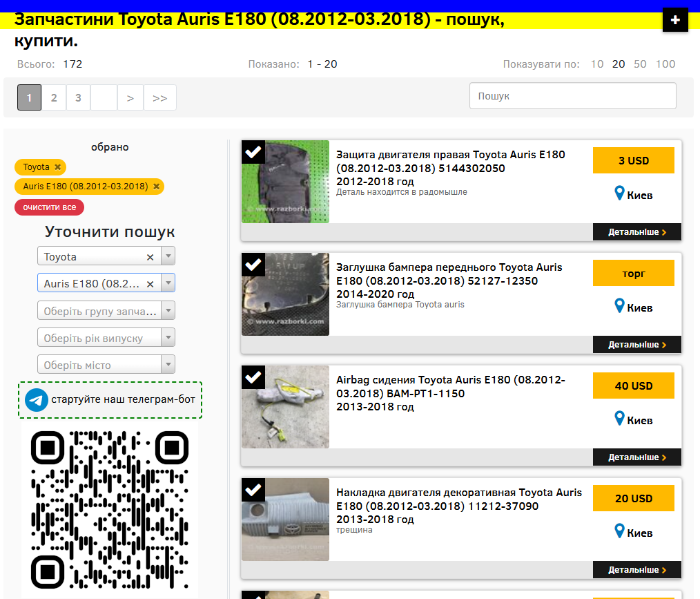Viewport: 700px width, 599px height.
Task: Select current page 1
Action: coord(30,97)
